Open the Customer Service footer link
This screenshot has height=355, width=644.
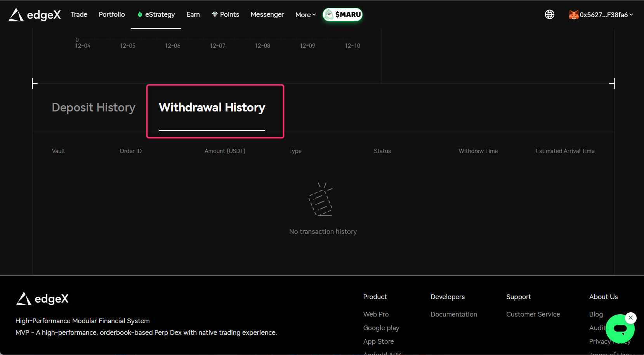point(533,314)
